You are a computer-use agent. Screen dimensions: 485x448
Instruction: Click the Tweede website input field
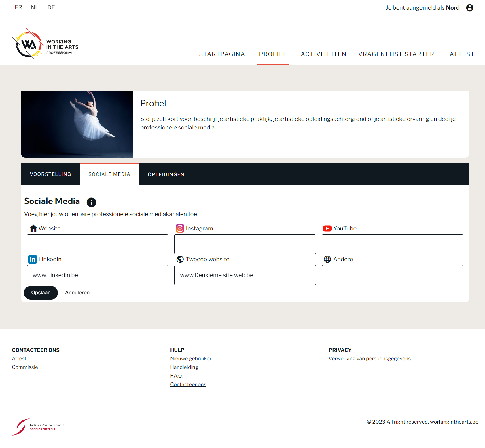click(x=245, y=275)
